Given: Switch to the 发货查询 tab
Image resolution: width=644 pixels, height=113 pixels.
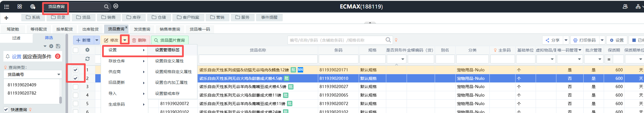Looking at the screenshot, I should point(142,29).
